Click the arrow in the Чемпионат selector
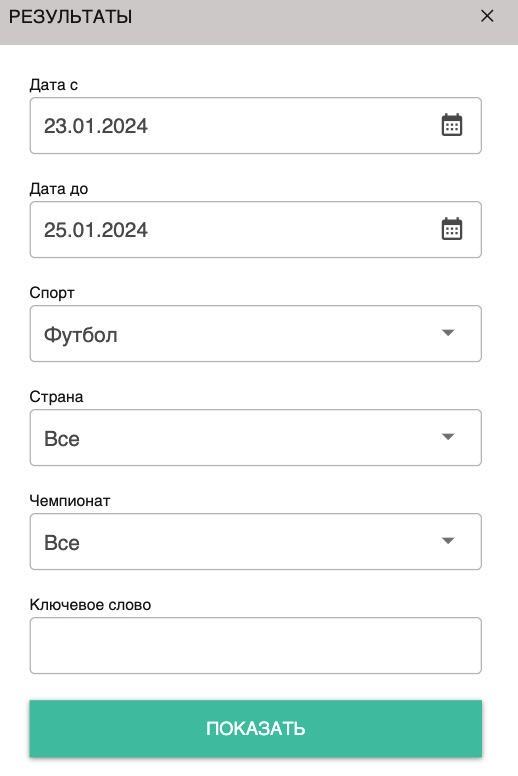 [448, 540]
